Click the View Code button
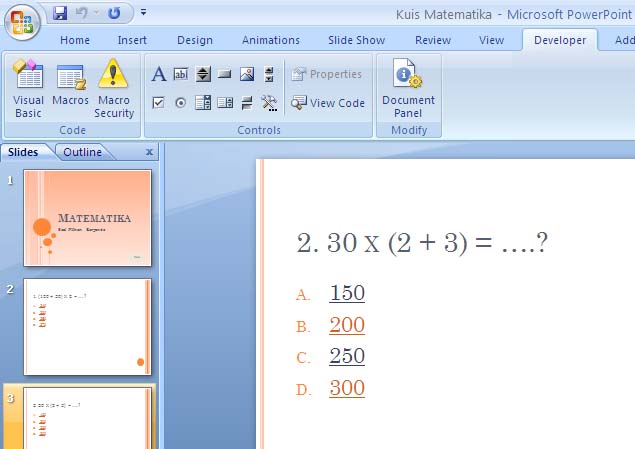This screenshot has height=449, width=635. (328, 103)
